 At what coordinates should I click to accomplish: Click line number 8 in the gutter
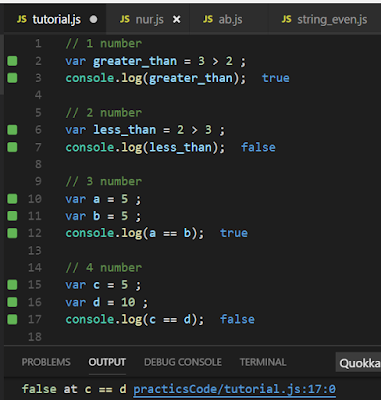(38, 164)
